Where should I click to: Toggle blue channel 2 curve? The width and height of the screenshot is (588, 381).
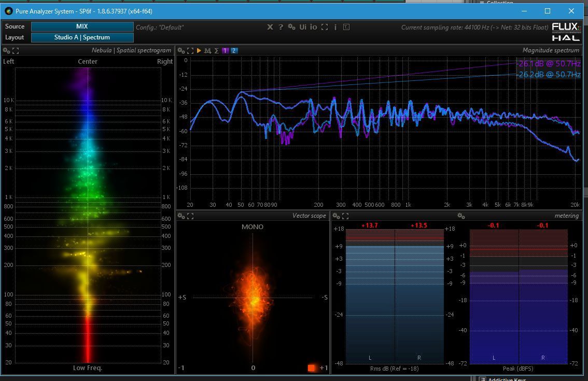pos(234,50)
